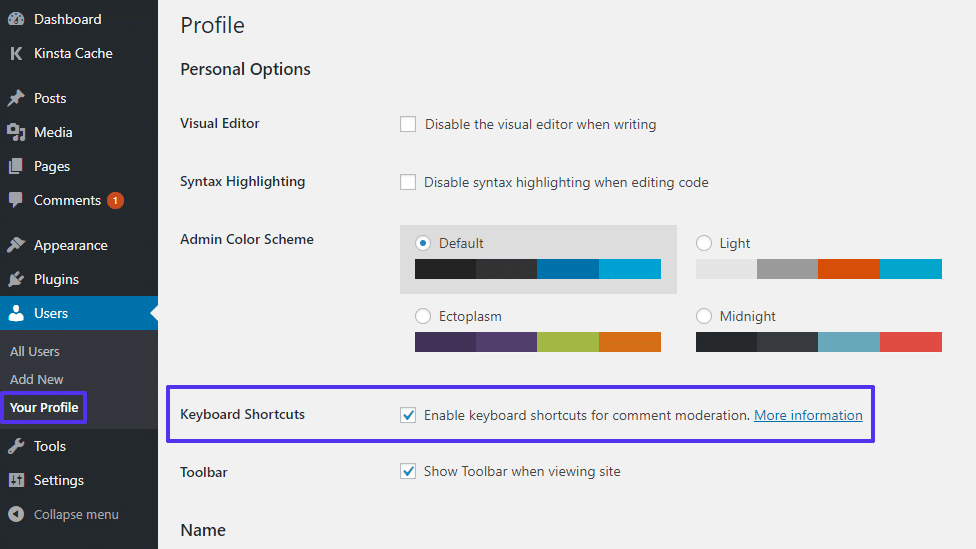
Task: Click the Pages icon in sidebar
Action: point(16,166)
